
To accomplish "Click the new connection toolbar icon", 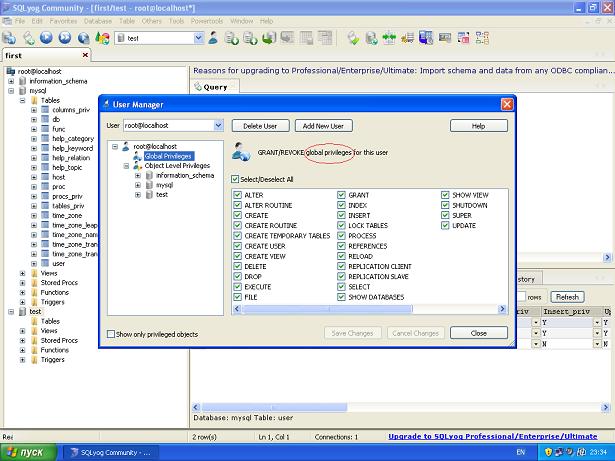I will 9,38.
